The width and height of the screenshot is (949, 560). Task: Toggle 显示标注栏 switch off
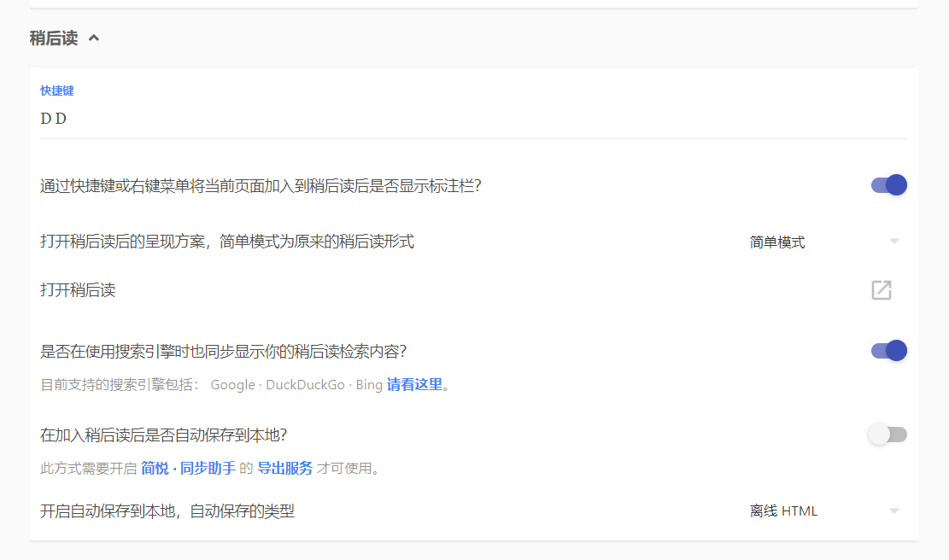tap(888, 185)
